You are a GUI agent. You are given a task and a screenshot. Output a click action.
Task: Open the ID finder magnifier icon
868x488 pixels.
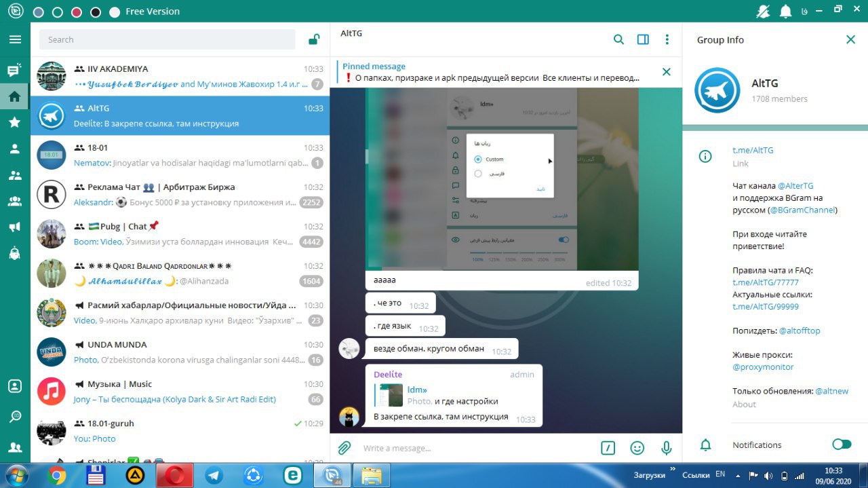point(14,416)
